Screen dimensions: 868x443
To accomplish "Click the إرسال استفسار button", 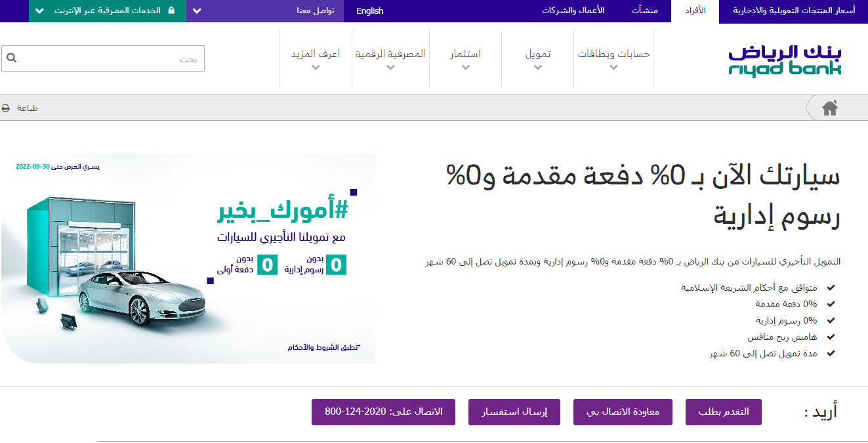I will click(x=514, y=412).
